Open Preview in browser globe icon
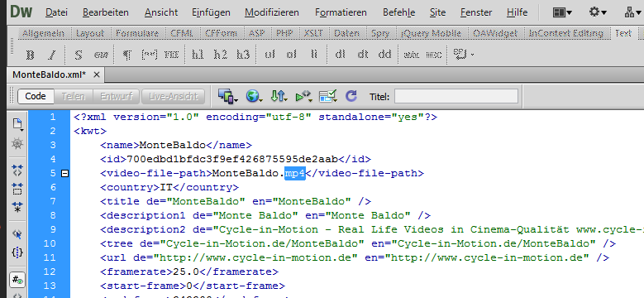 coord(255,96)
